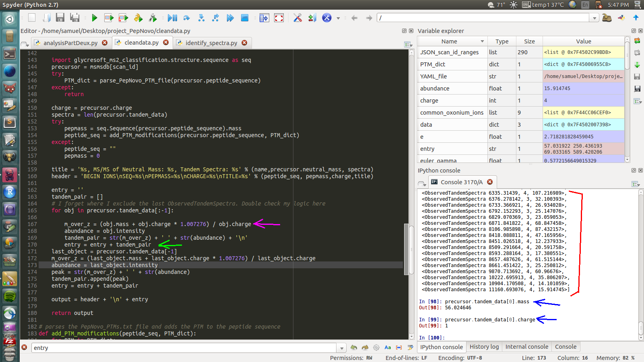Switch to the History log tab

tap(484, 347)
